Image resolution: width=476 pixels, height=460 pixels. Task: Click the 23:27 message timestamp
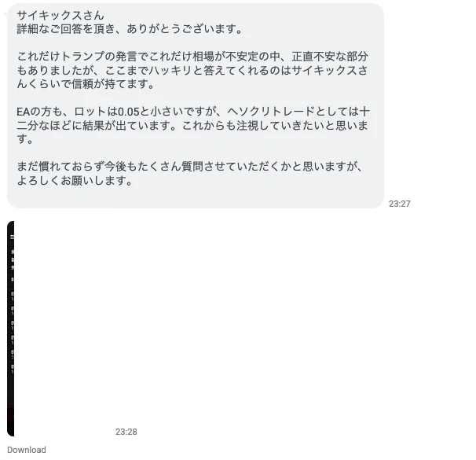click(x=400, y=204)
